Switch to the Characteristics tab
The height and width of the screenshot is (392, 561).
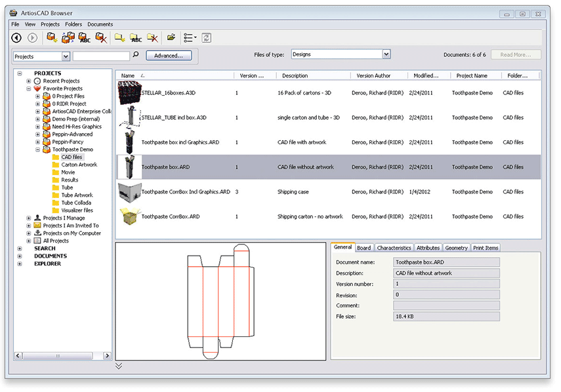(x=394, y=248)
